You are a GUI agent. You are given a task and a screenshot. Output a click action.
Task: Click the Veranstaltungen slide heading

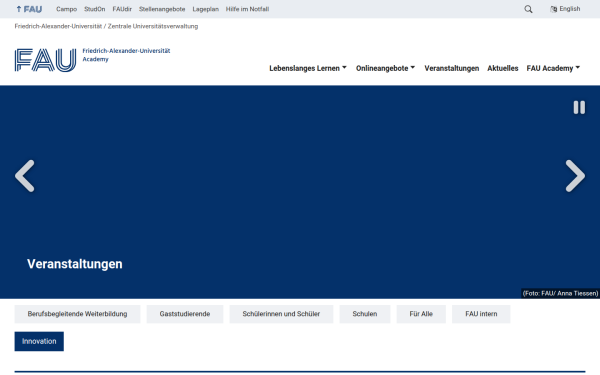[75, 264]
